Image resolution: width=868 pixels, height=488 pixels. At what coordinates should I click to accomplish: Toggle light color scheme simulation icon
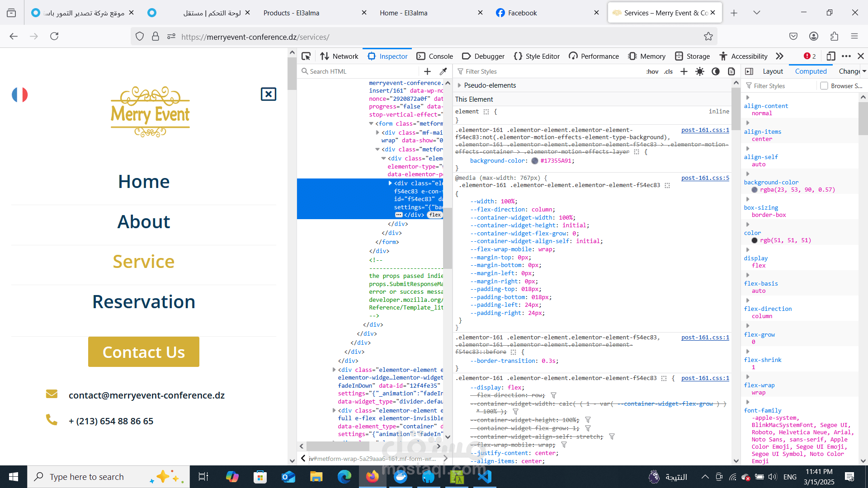[700, 71]
